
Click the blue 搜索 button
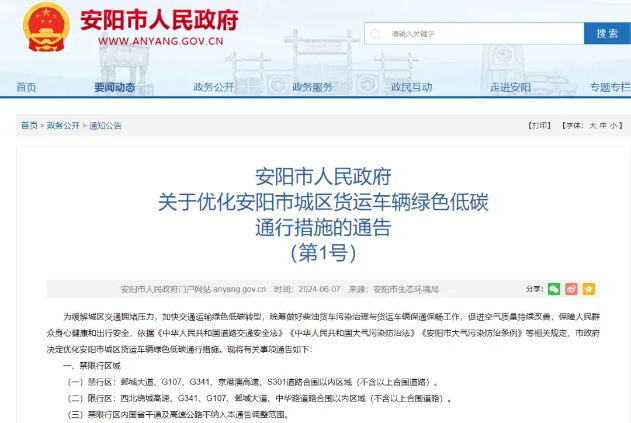coord(607,34)
